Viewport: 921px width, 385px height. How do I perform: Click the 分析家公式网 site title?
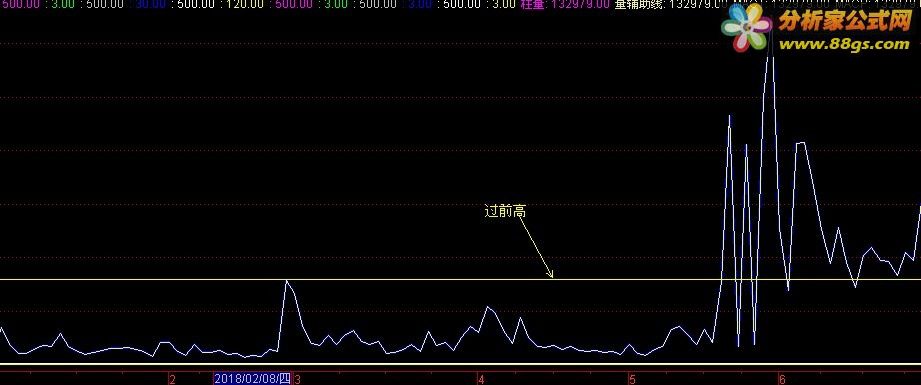[844, 21]
